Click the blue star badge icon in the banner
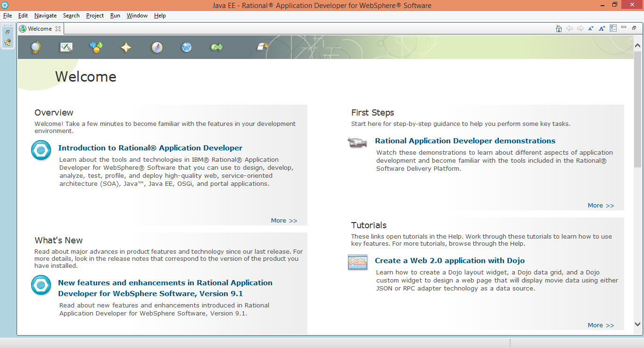 coord(187,47)
